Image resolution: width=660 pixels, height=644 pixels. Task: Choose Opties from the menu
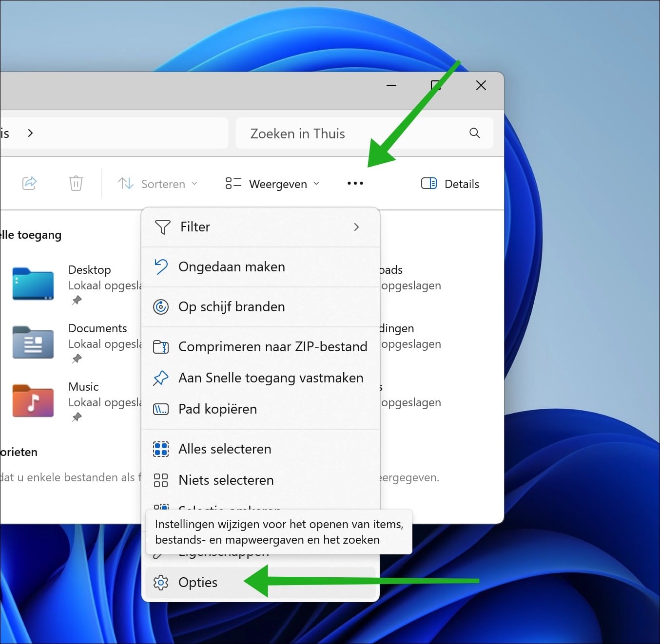tap(197, 582)
